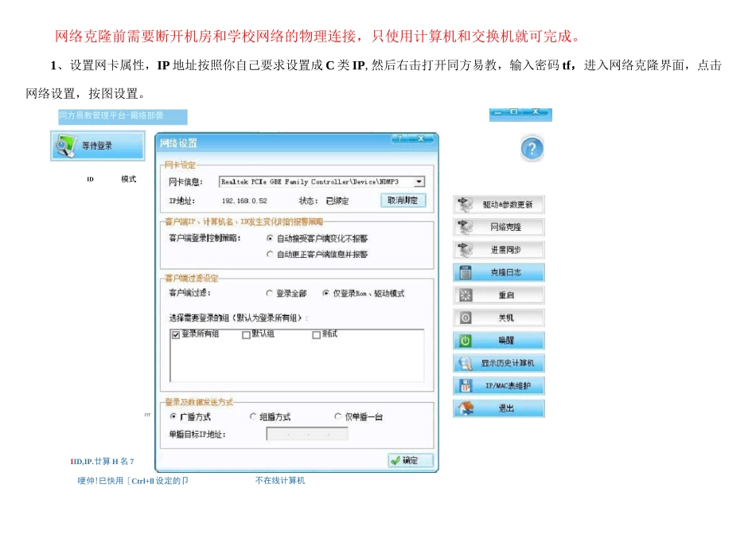Viewport: 756px width, 535px height.
Task: Select 自动更正客户端信息并报警 radio option
Action: point(270,254)
